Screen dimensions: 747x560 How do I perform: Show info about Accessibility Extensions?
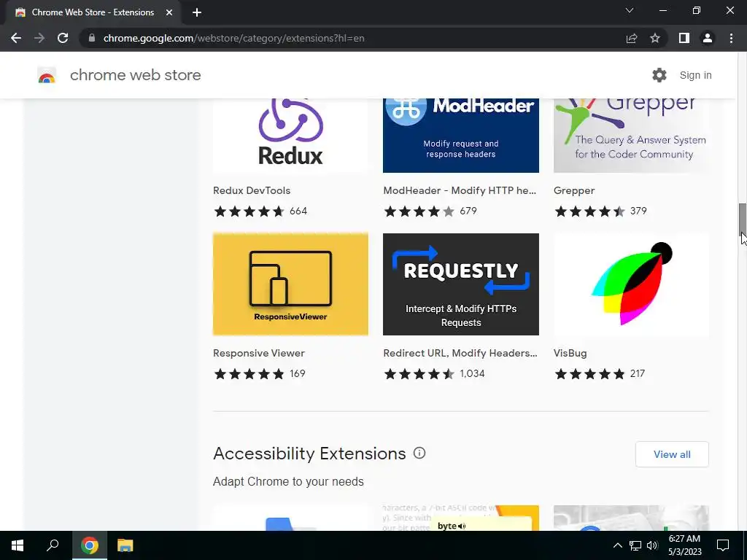coord(419,453)
